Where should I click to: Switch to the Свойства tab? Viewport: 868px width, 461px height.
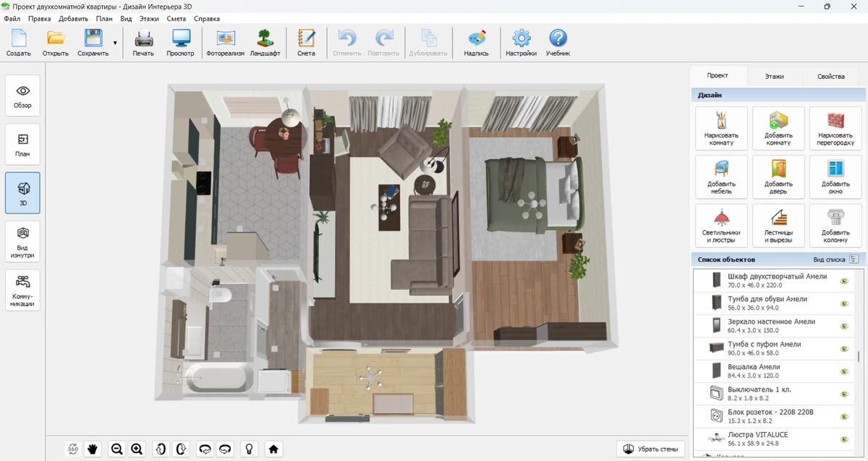point(830,76)
